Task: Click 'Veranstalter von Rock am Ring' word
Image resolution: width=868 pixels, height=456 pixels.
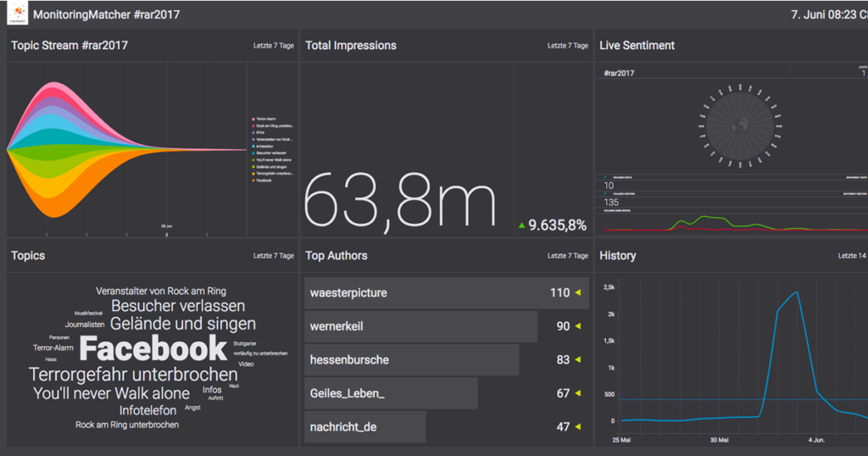Action: pyautogui.click(x=161, y=291)
